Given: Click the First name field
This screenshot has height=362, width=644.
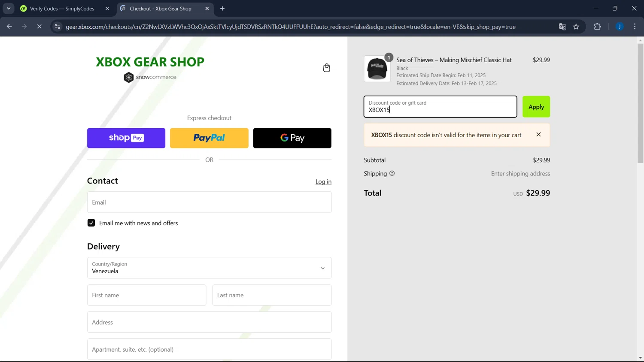Looking at the screenshot, I should [146, 295].
